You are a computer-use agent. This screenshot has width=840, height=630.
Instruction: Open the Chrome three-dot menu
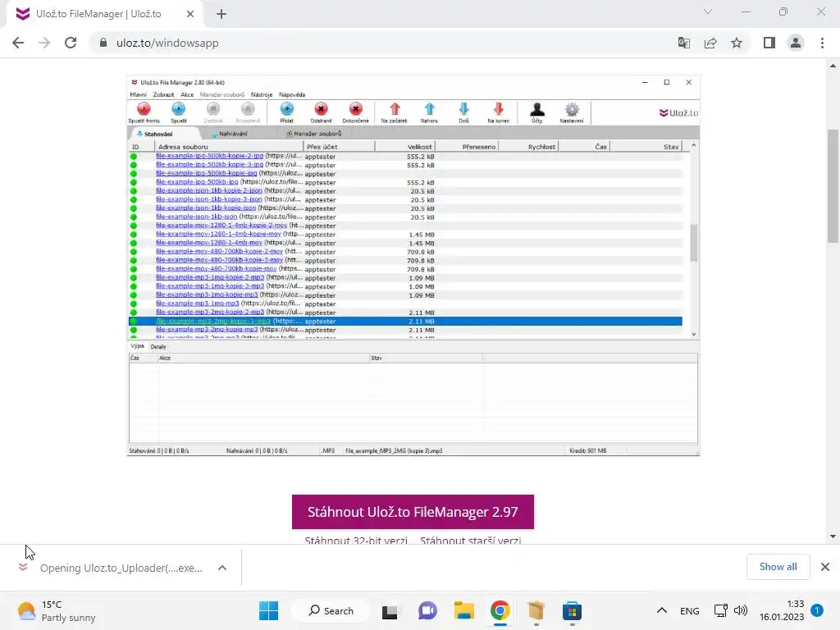click(822, 43)
